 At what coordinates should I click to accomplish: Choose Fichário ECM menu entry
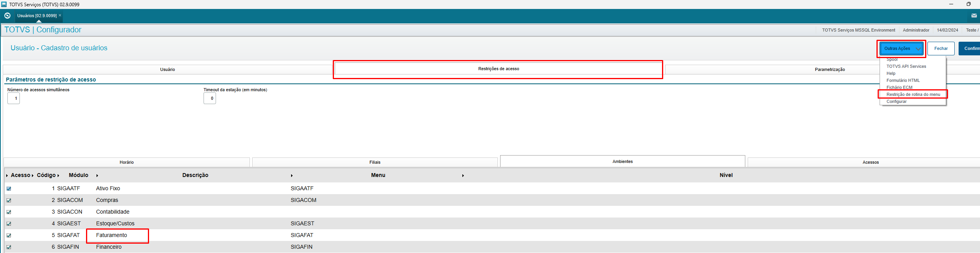tap(899, 87)
